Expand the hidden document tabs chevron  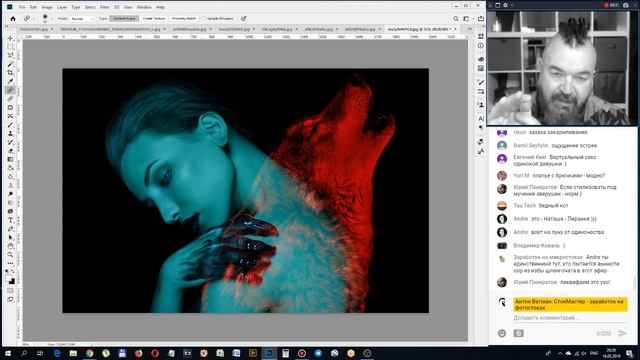[469, 29]
